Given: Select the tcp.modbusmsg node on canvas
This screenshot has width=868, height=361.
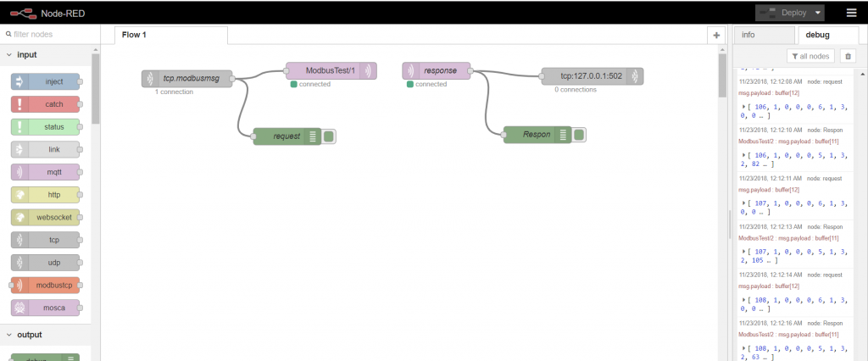Looking at the screenshot, I should [x=186, y=79].
